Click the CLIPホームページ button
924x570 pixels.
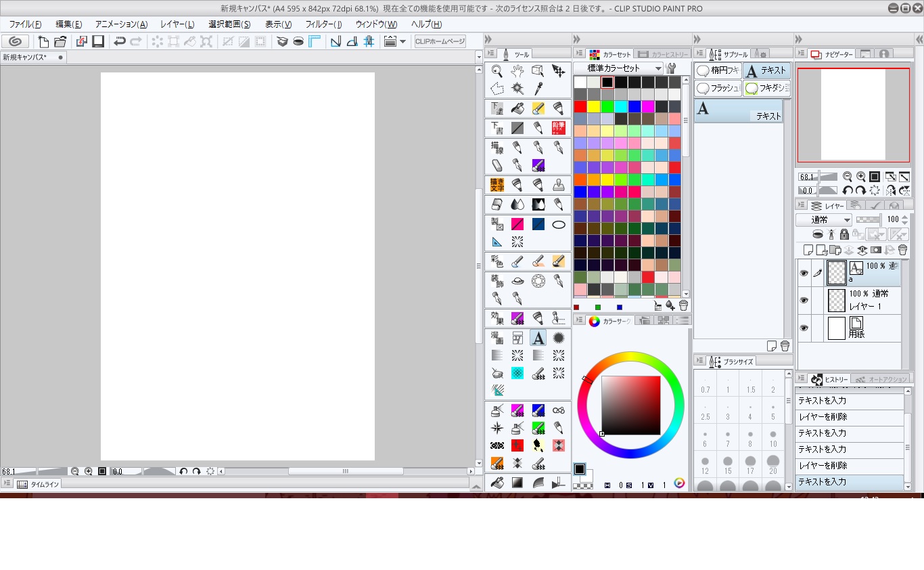pos(440,41)
